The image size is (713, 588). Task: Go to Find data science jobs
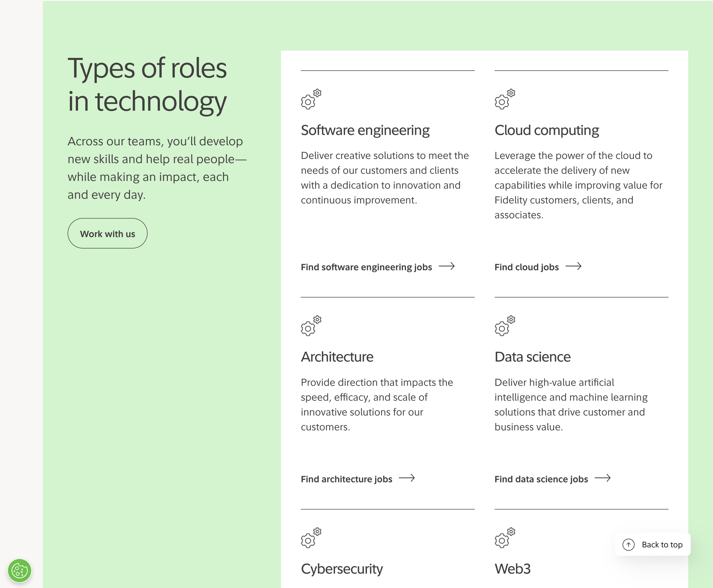[x=541, y=479]
